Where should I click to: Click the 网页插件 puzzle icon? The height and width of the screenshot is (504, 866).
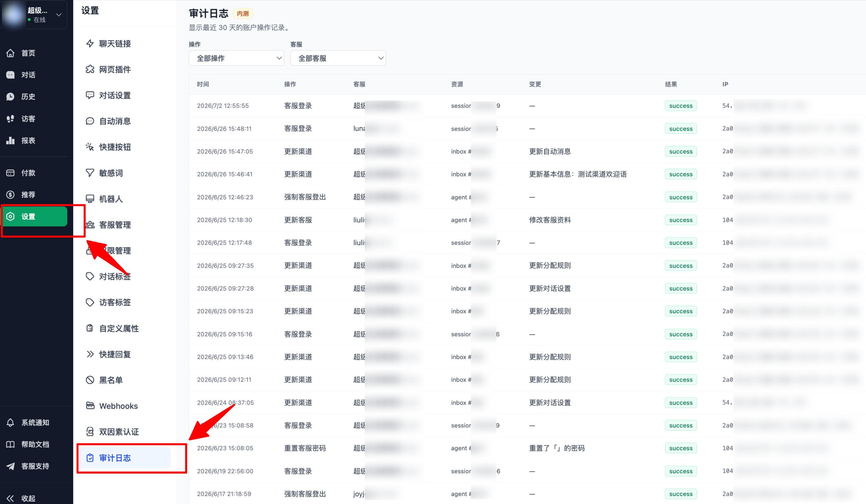click(x=90, y=69)
